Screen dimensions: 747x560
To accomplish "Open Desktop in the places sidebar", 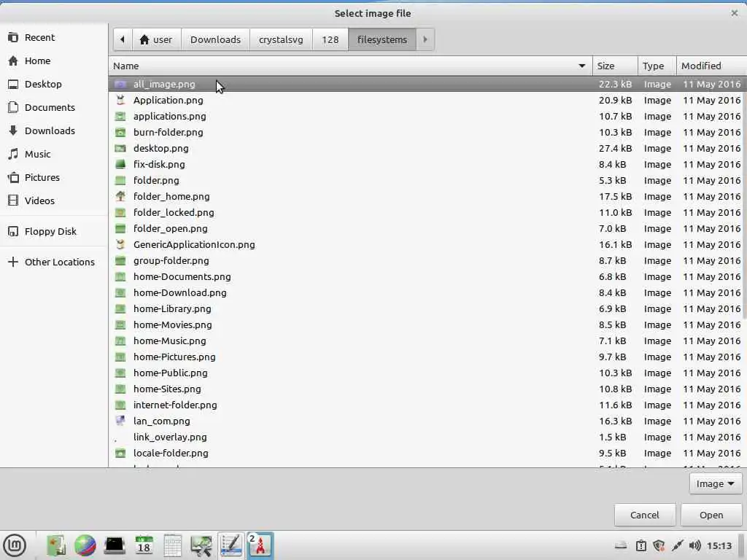I will 35,85.
